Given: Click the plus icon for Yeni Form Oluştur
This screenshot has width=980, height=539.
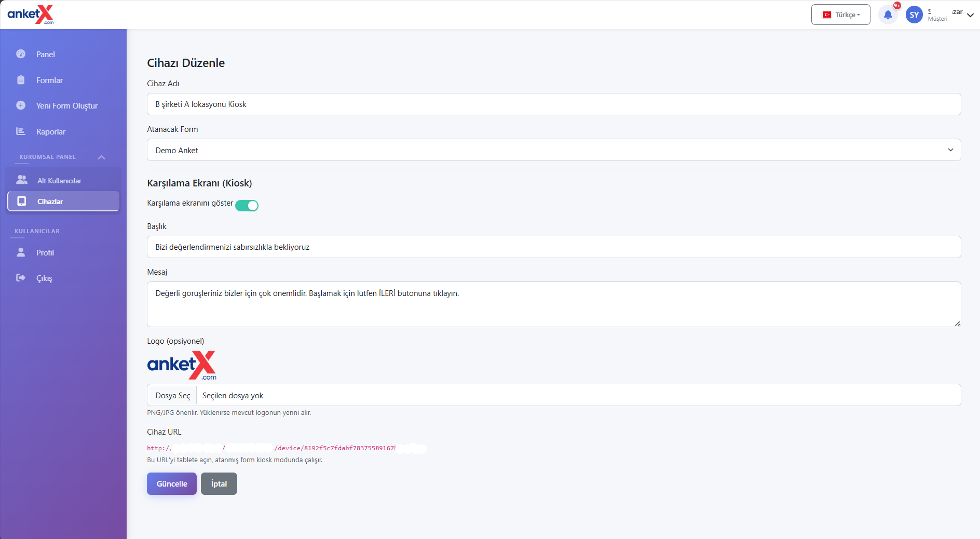Looking at the screenshot, I should [x=21, y=105].
